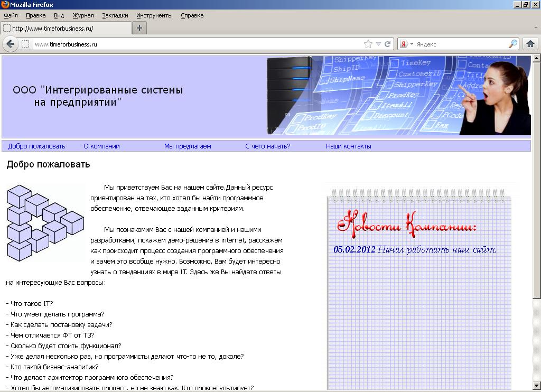Viewport: 541px width, 392px height.
Task: Click in the Яндекс search field
Action: pos(460,44)
